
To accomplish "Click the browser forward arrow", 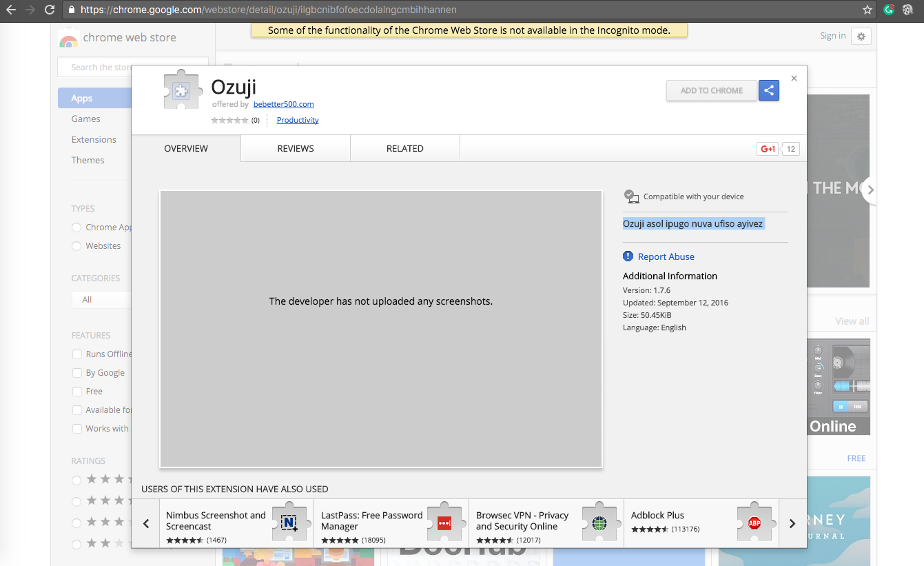I will click(30, 10).
